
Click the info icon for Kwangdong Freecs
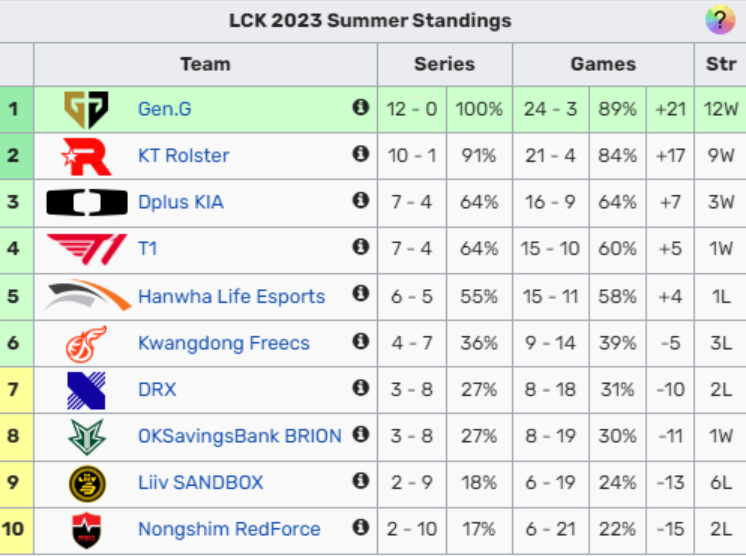click(x=361, y=341)
